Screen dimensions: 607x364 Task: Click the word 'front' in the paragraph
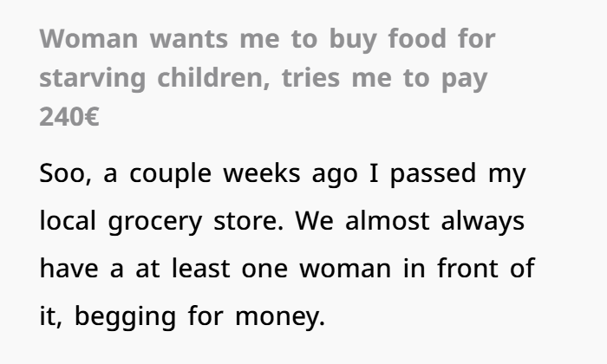coord(467,268)
